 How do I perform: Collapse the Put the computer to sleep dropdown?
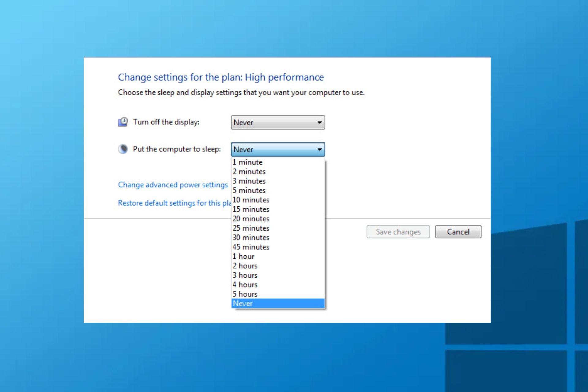278,149
